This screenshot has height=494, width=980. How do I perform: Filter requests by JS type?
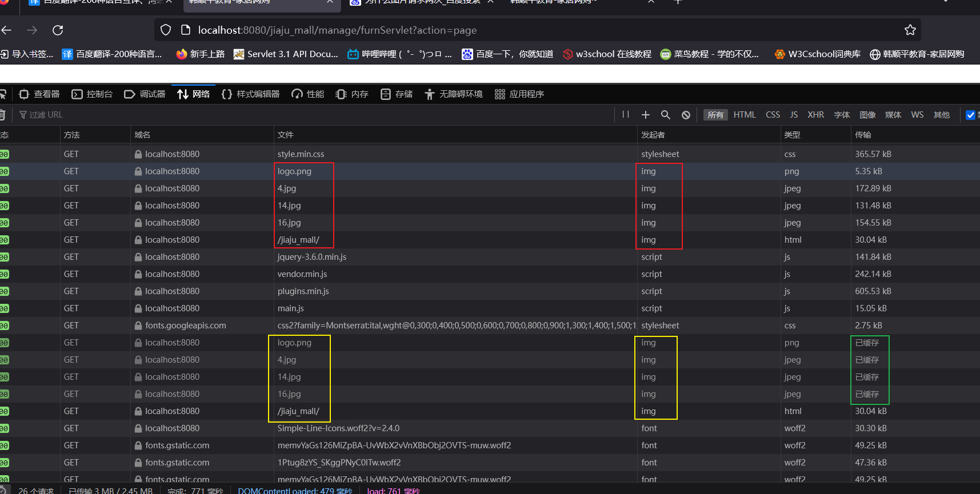794,115
